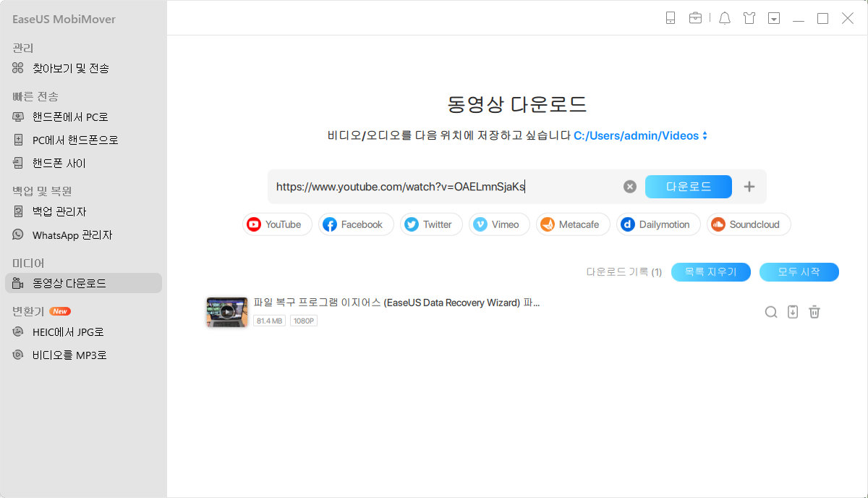Open WhatsApp 관리자 in sidebar
Viewport: 868px width, 498px height.
(83, 235)
